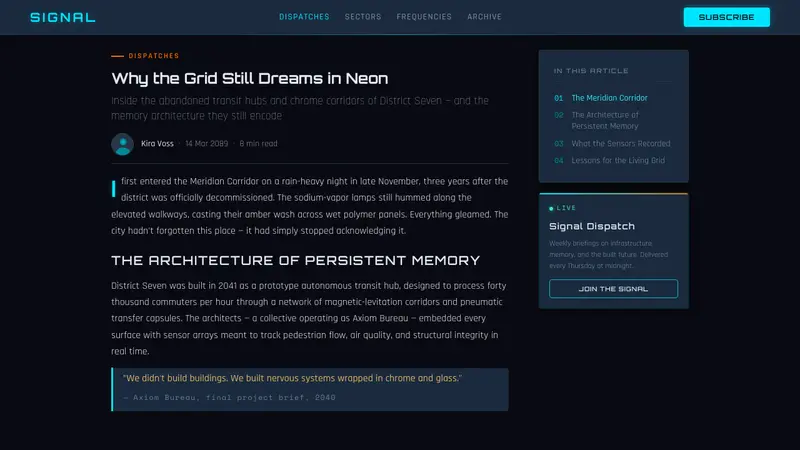Click the 8 min read label

(x=258, y=144)
